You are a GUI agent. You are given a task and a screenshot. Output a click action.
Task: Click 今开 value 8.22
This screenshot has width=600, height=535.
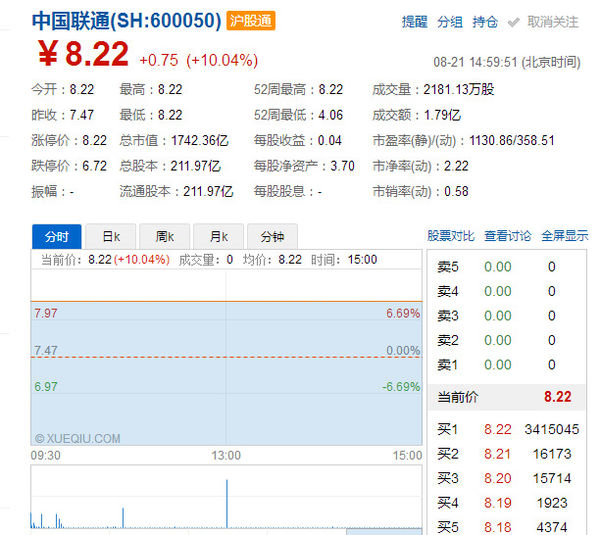pos(82,90)
